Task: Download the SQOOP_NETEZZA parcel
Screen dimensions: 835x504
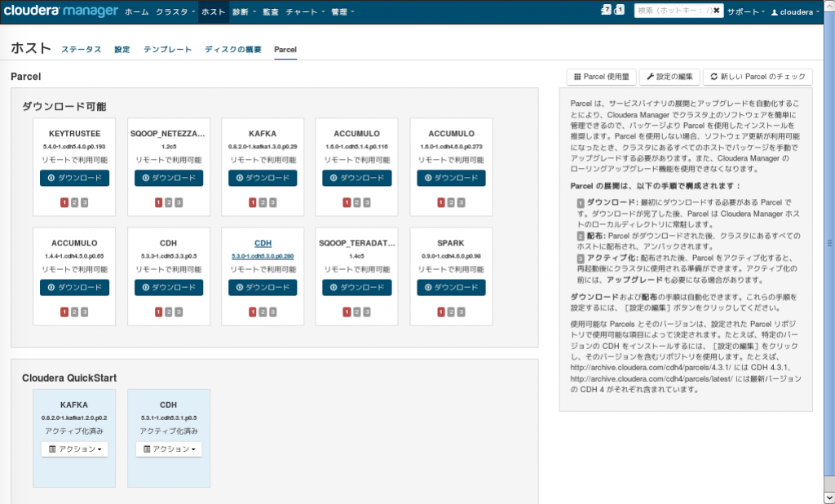Action: pos(169,178)
